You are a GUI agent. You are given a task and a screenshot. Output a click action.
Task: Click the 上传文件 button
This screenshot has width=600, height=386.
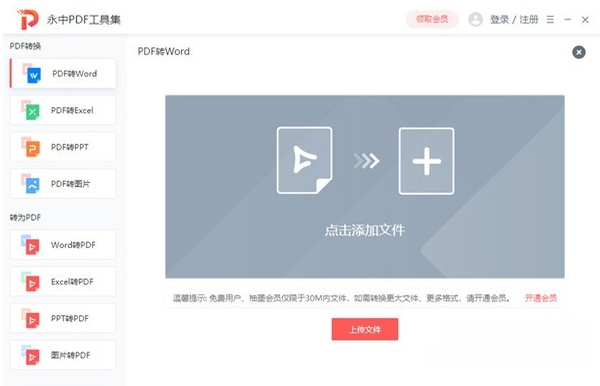365,329
